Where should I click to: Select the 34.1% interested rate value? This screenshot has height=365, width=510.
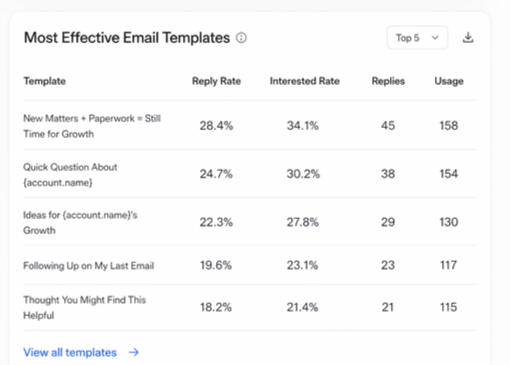303,126
